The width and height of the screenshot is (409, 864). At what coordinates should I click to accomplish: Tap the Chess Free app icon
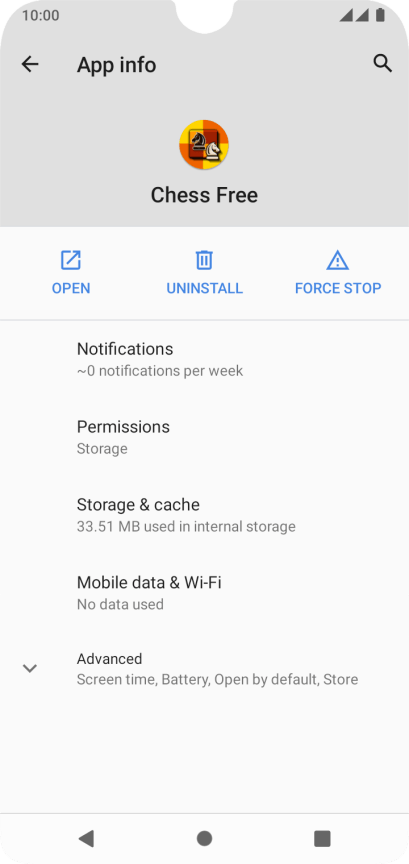[204, 144]
